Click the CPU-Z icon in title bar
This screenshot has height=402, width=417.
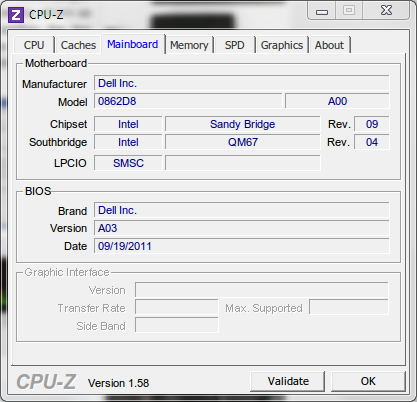tap(16, 15)
